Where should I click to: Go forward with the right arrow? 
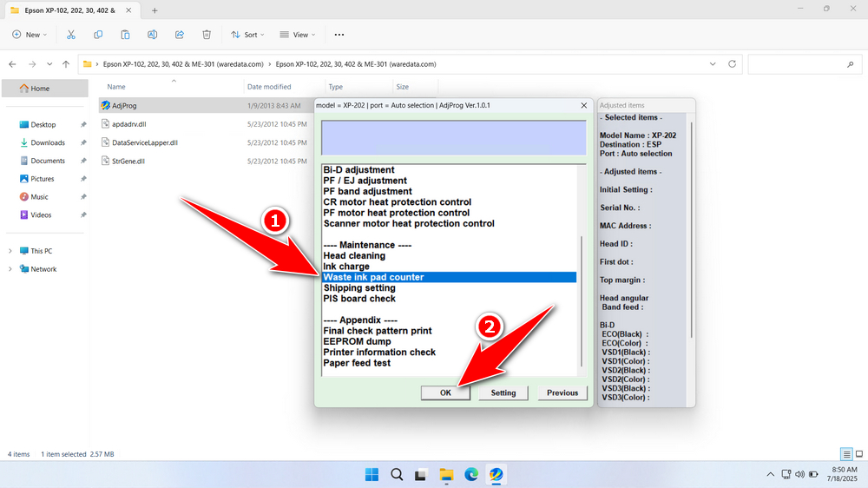tap(32, 64)
